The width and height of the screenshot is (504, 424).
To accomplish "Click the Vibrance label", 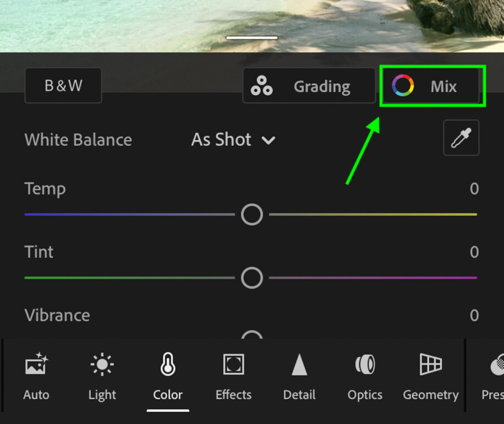I will 57,315.
